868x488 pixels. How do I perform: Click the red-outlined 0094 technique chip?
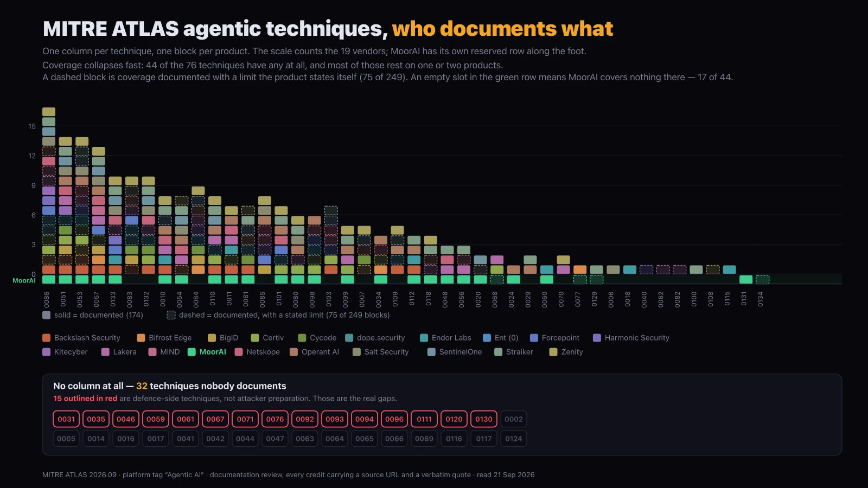click(x=365, y=419)
